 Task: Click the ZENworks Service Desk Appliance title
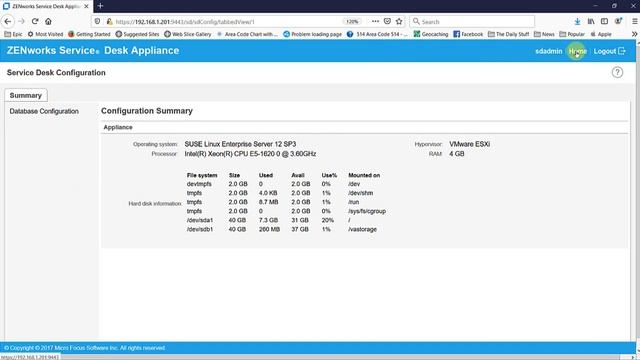pyautogui.click(x=93, y=51)
